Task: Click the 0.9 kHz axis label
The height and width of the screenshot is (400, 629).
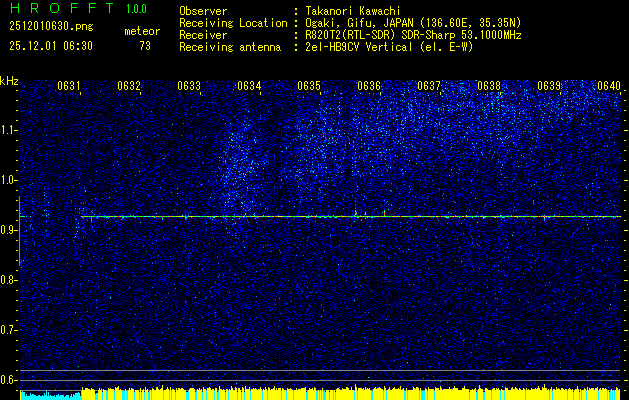Action: (8, 230)
